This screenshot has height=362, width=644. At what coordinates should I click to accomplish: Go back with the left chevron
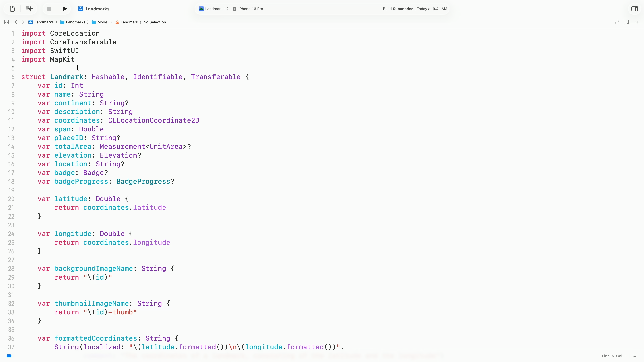(16, 22)
